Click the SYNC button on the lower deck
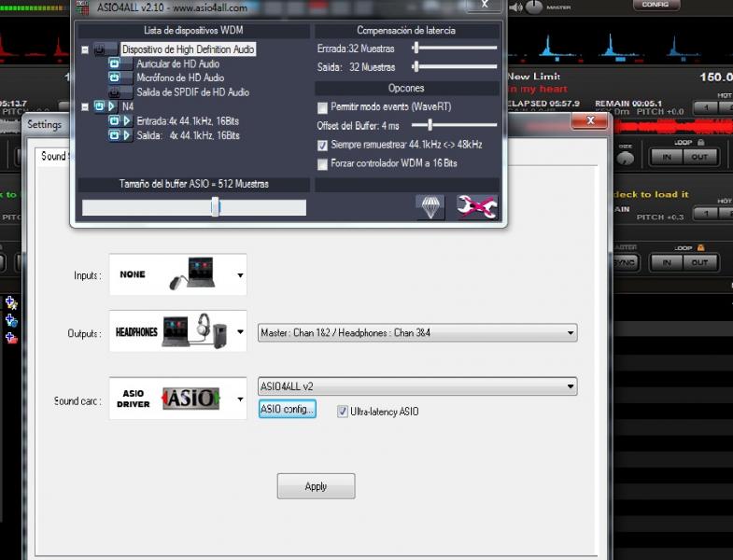The height and width of the screenshot is (560, 733). coord(625,262)
